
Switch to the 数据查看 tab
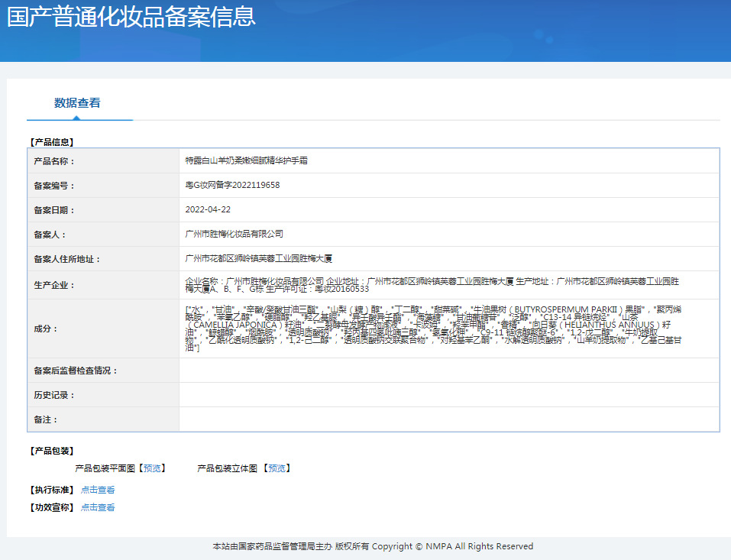(79, 102)
